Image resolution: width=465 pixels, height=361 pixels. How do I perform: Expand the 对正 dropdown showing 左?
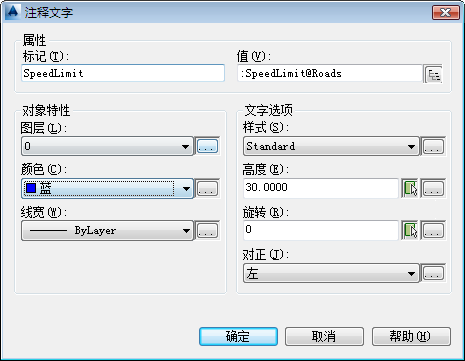pyautogui.click(x=331, y=273)
